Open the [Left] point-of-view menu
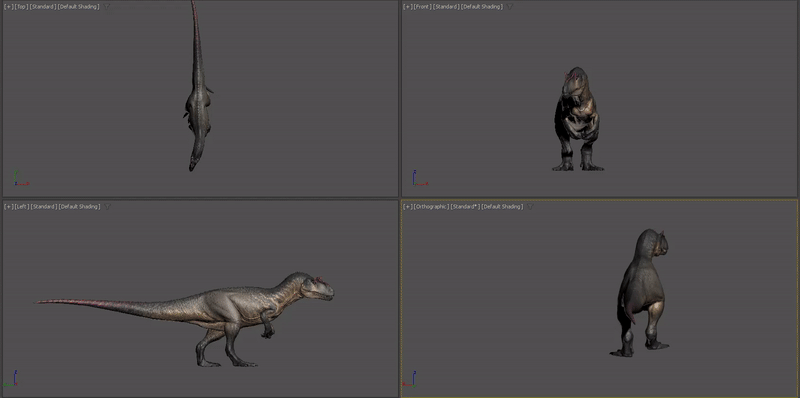Viewport: 800px width, 398px height. click(21, 207)
